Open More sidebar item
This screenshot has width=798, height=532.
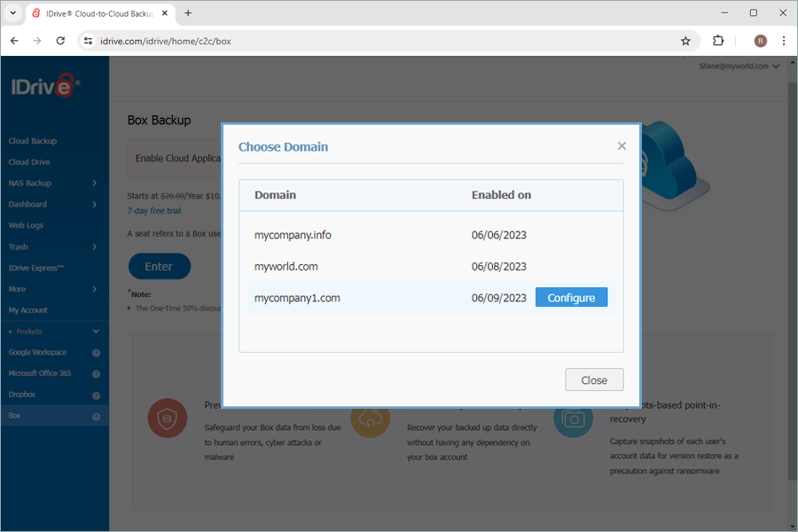tap(17, 289)
